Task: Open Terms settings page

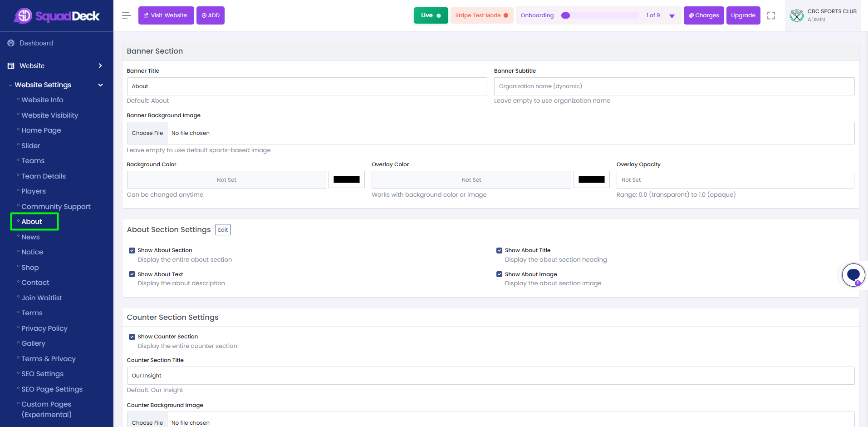Action: click(x=32, y=313)
